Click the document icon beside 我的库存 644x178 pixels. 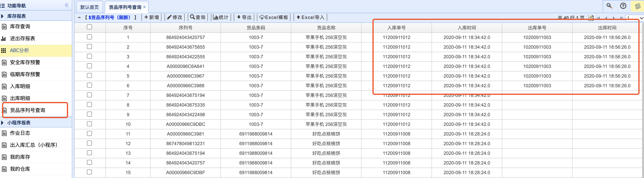point(4,157)
